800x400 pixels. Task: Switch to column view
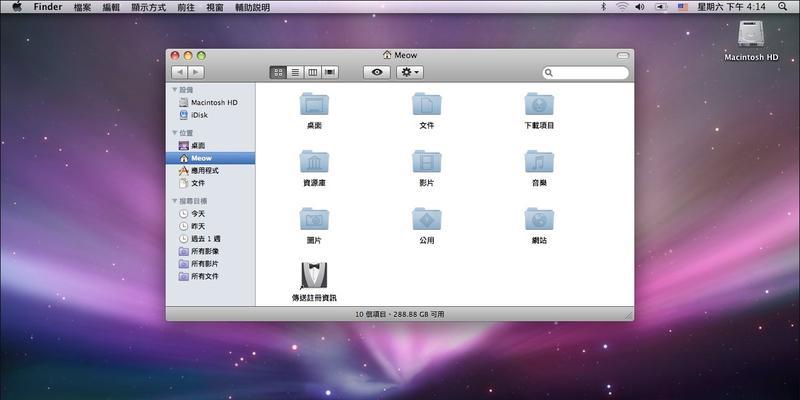(x=313, y=72)
